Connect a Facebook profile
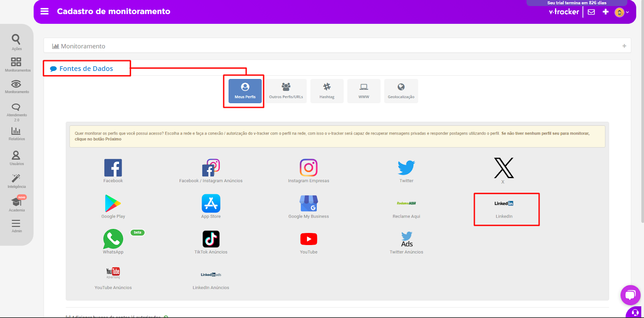Screen dimensions: 644x318 tap(113, 171)
